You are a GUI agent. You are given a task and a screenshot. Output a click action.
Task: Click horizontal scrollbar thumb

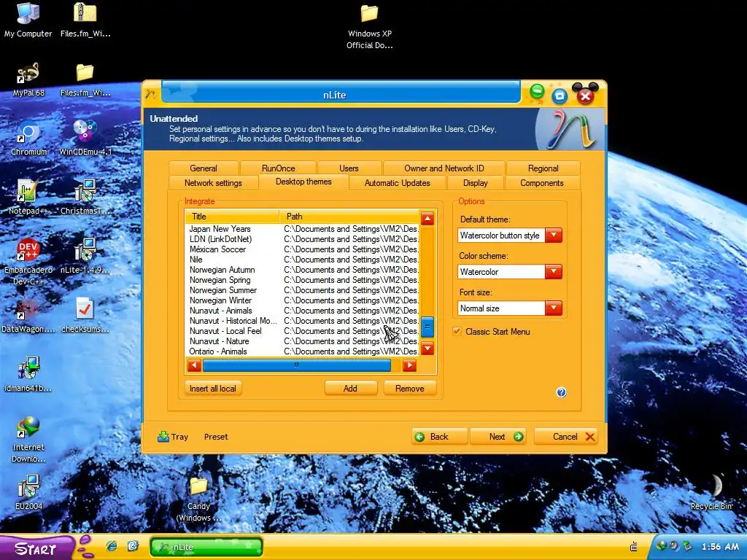tap(297, 365)
